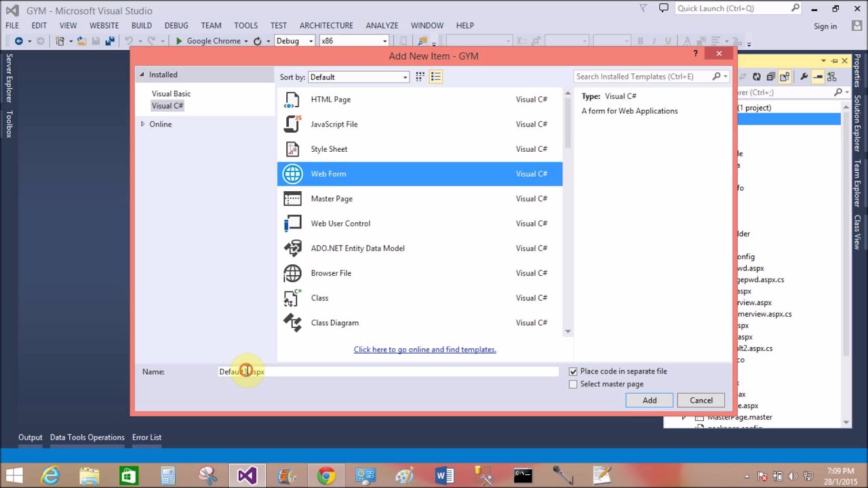
Task: Click Sign in at top right
Action: tap(825, 26)
